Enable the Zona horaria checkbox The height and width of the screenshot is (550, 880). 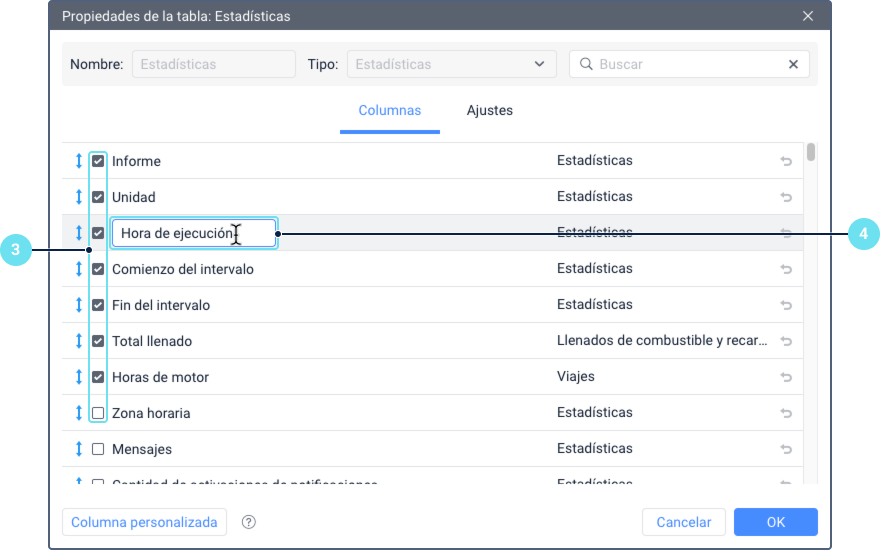98,413
